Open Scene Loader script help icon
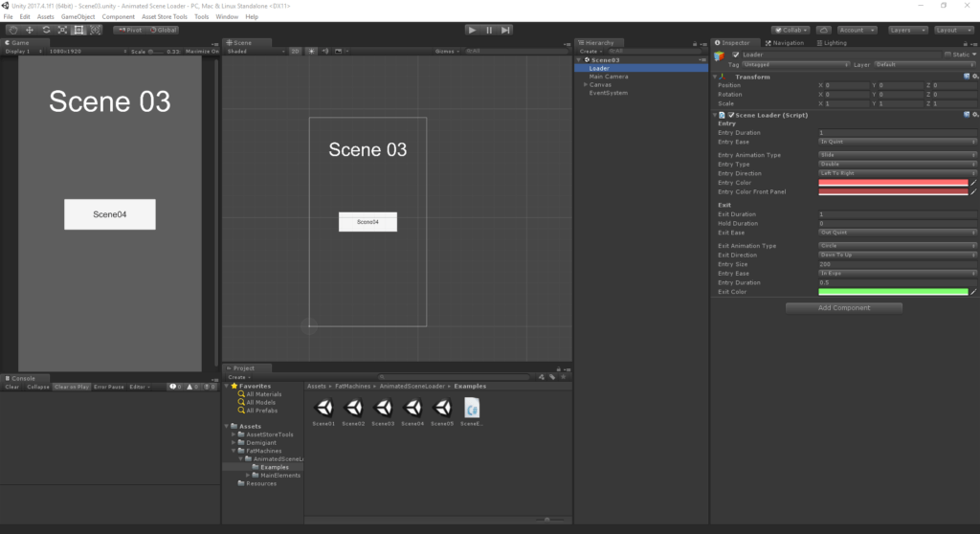Viewport: 980px width, 534px height. click(x=967, y=115)
